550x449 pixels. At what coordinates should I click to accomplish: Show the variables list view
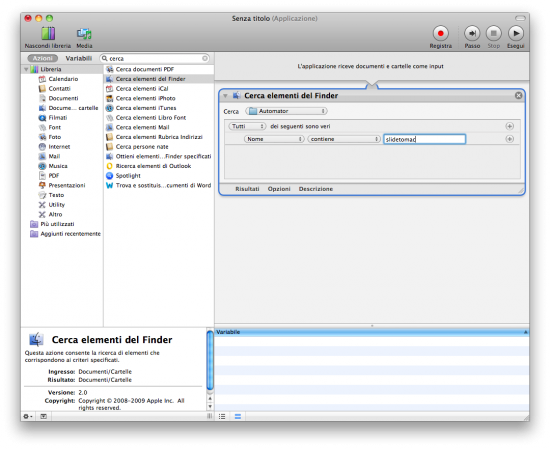[x=238, y=416]
